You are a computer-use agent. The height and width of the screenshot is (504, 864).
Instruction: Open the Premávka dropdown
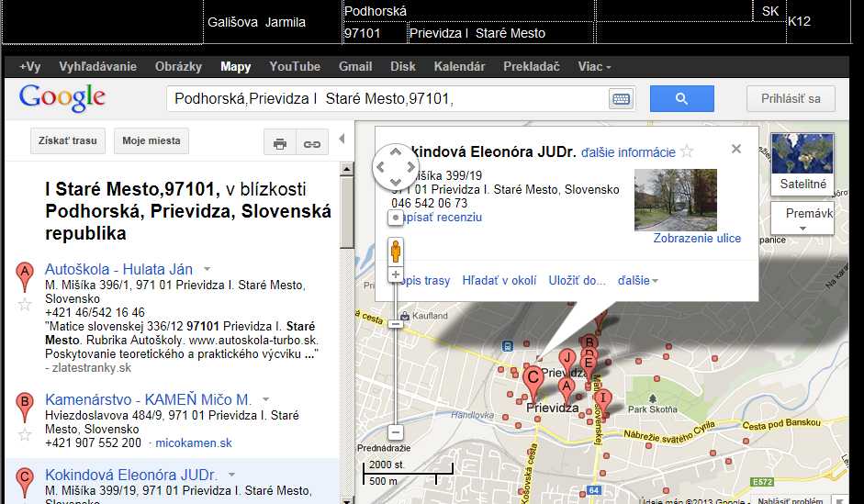(802, 218)
